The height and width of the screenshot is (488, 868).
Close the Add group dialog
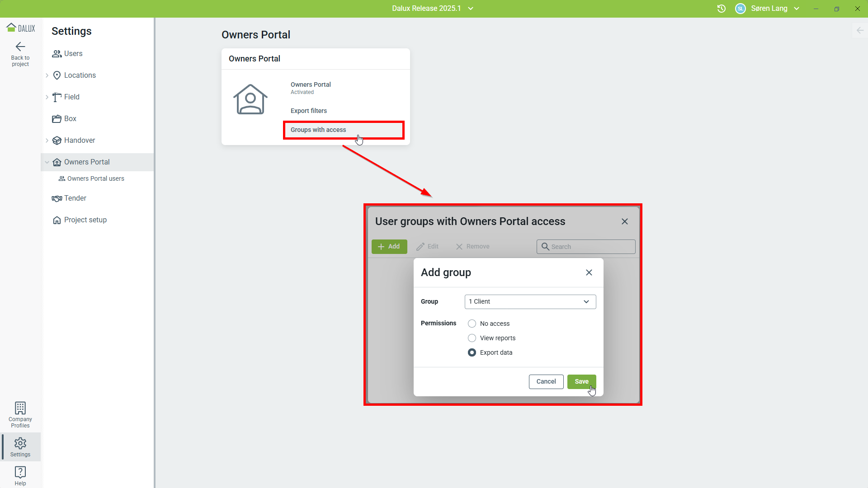(x=589, y=272)
